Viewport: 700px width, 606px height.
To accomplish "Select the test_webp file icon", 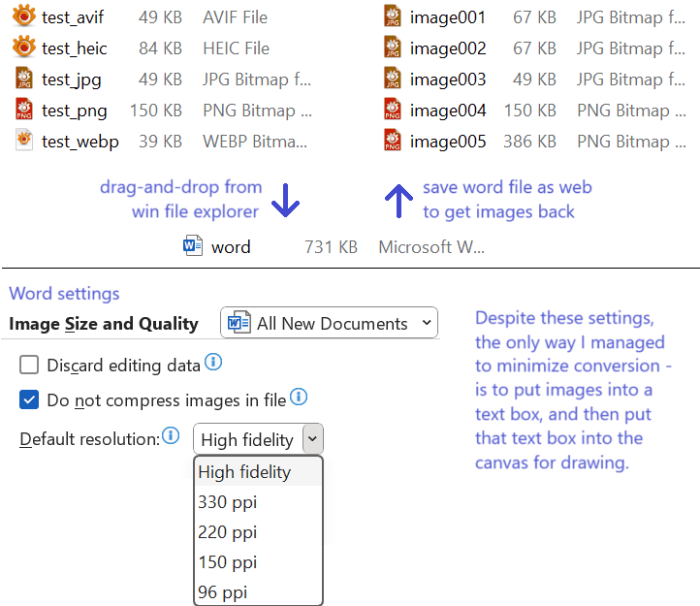I will click(24, 142).
